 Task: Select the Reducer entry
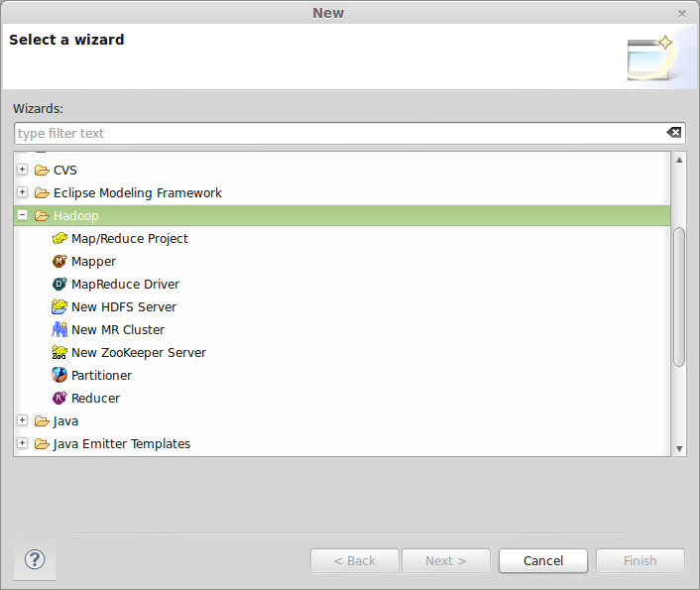[95, 399]
